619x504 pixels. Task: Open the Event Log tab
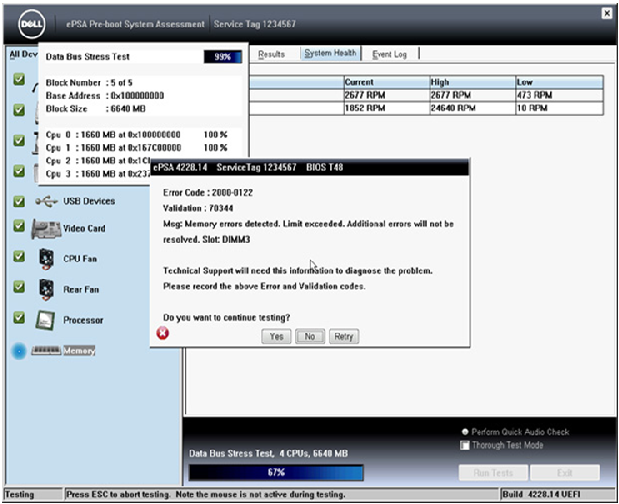390,54
